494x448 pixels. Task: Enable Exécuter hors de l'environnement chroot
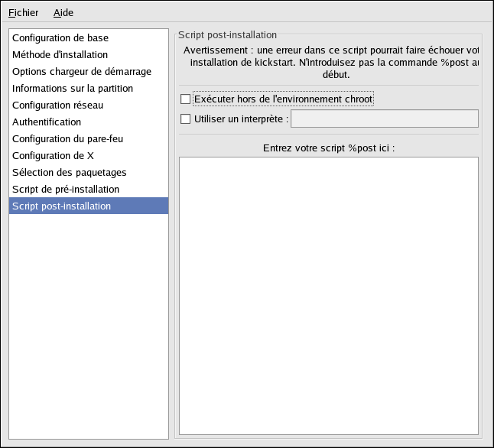(x=185, y=99)
